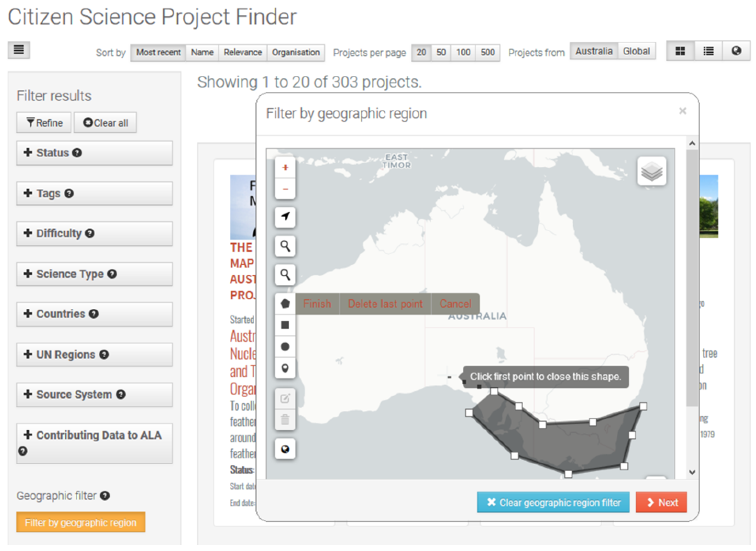Expand the Science Type filter section

click(94, 274)
